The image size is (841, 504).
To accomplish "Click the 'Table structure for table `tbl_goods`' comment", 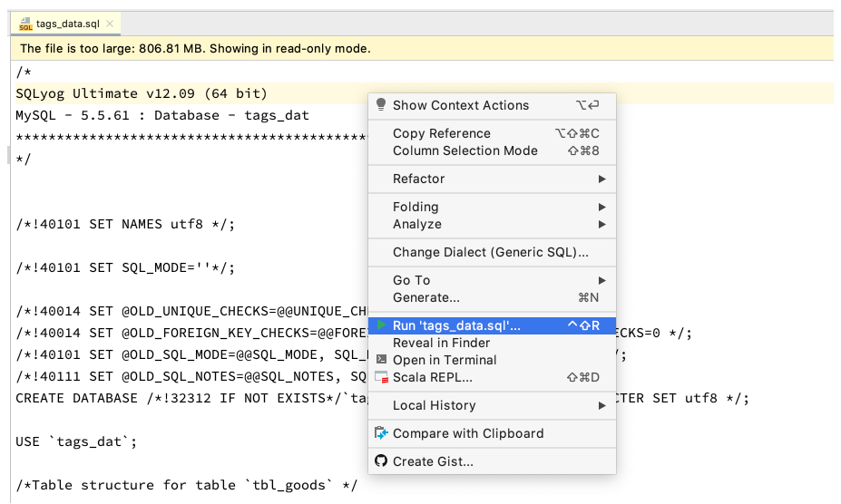I will click(186, 485).
